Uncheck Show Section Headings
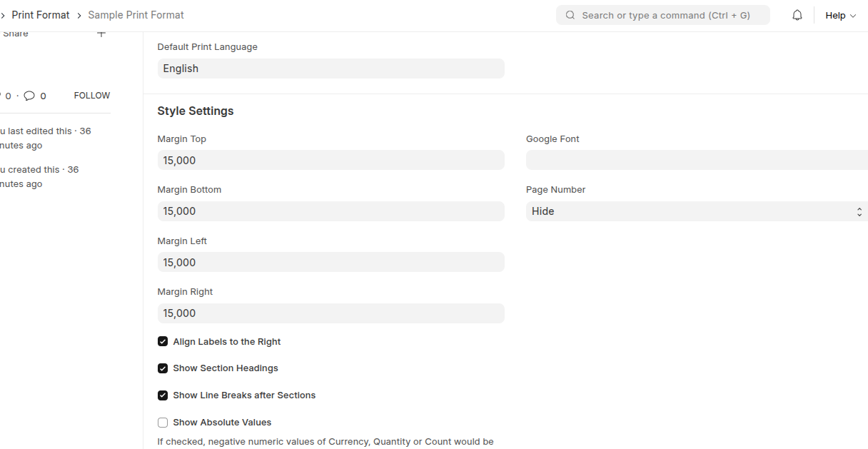 click(x=163, y=368)
